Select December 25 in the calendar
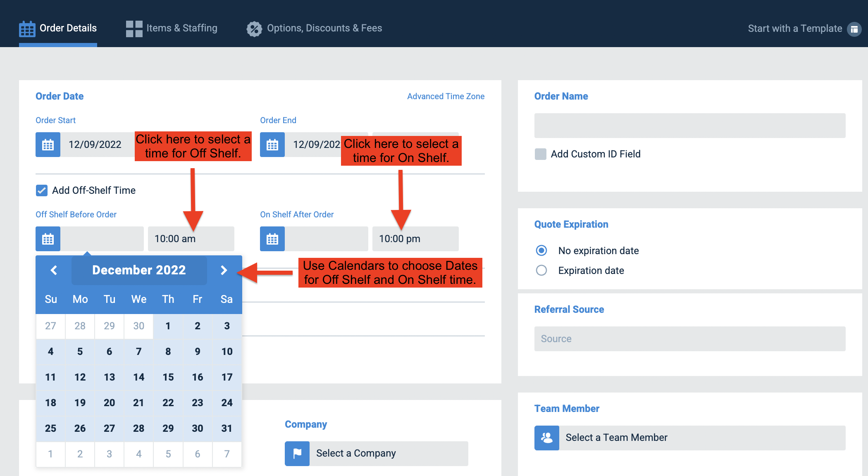Viewport: 868px width, 476px height. [x=50, y=428]
